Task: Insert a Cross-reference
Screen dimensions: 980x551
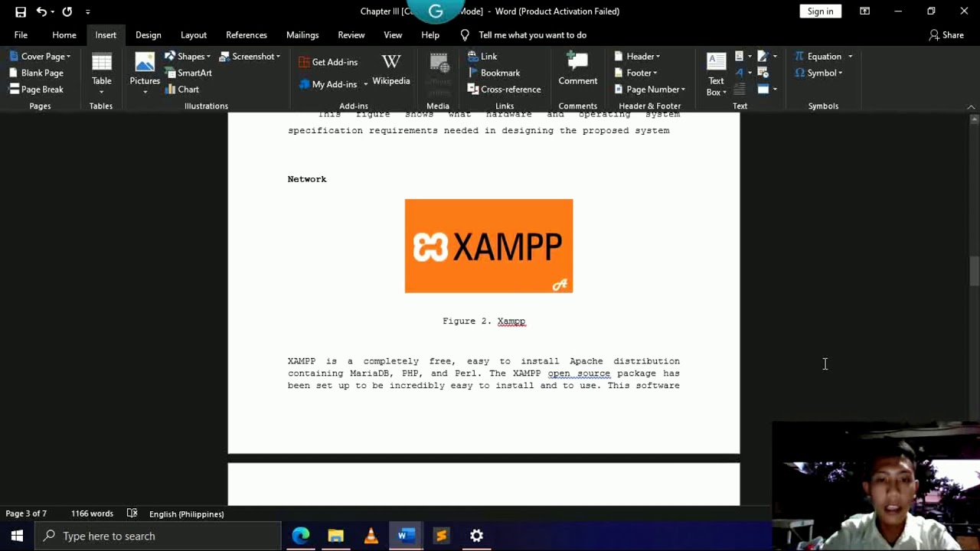Action: (504, 90)
